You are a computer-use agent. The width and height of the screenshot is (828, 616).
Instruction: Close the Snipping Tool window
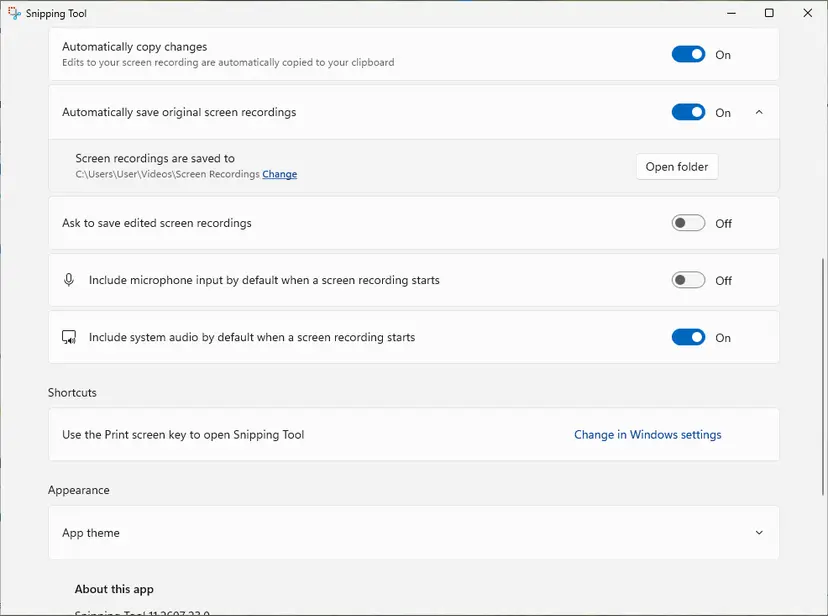click(x=807, y=13)
